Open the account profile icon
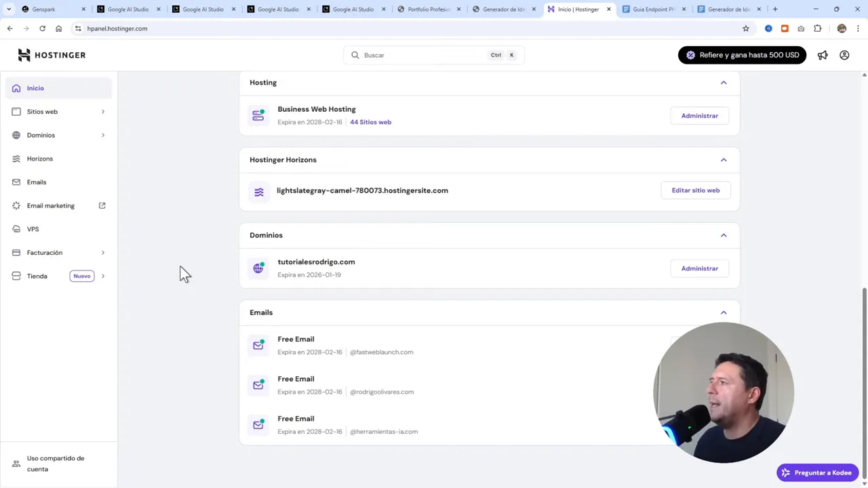 click(844, 55)
